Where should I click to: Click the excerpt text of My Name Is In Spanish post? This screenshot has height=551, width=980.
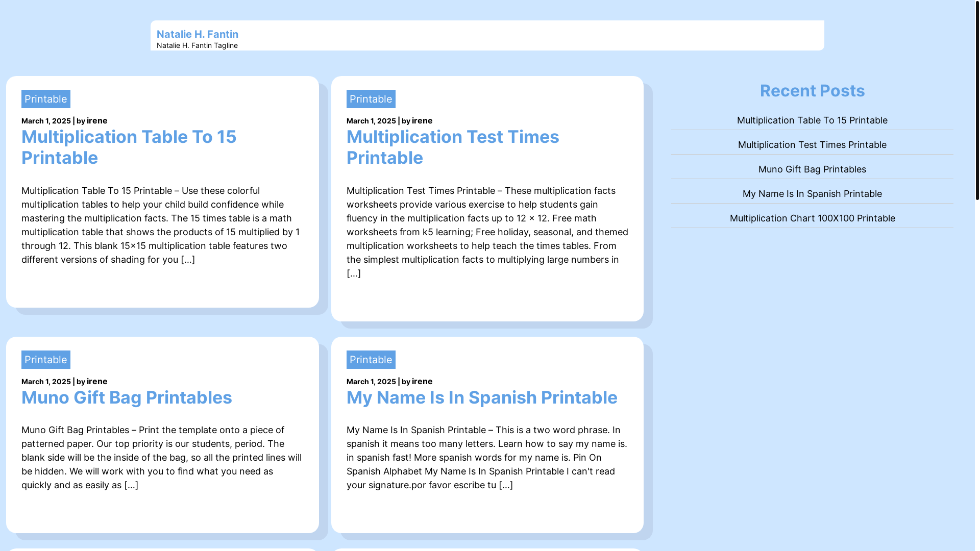click(x=487, y=458)
